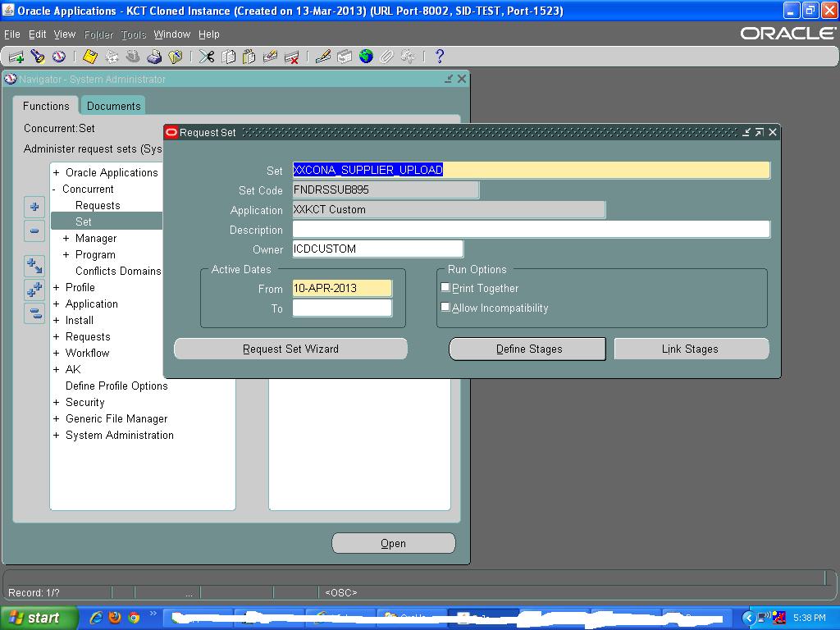
Task: Click the Window Help question mark icon
Action: pyautogui.click(x=440, y=57)
